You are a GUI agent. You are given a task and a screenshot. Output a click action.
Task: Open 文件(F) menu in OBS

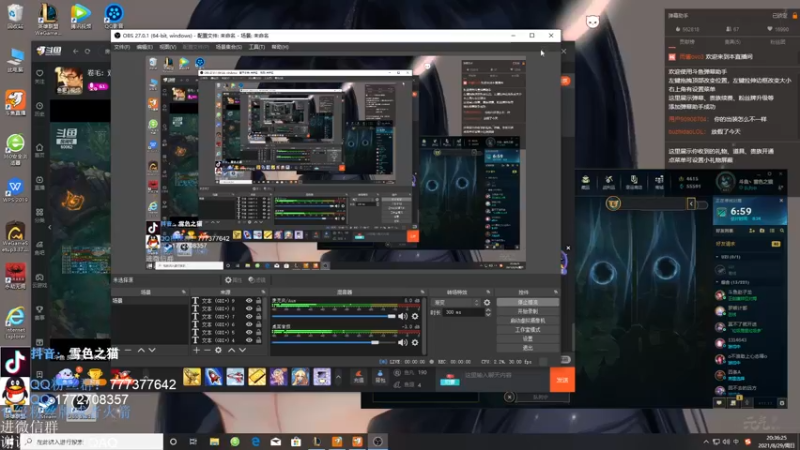121,47
